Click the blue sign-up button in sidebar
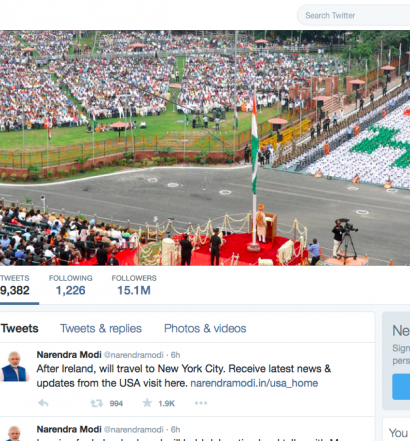The image size is (410, 441). pos(401,387)
